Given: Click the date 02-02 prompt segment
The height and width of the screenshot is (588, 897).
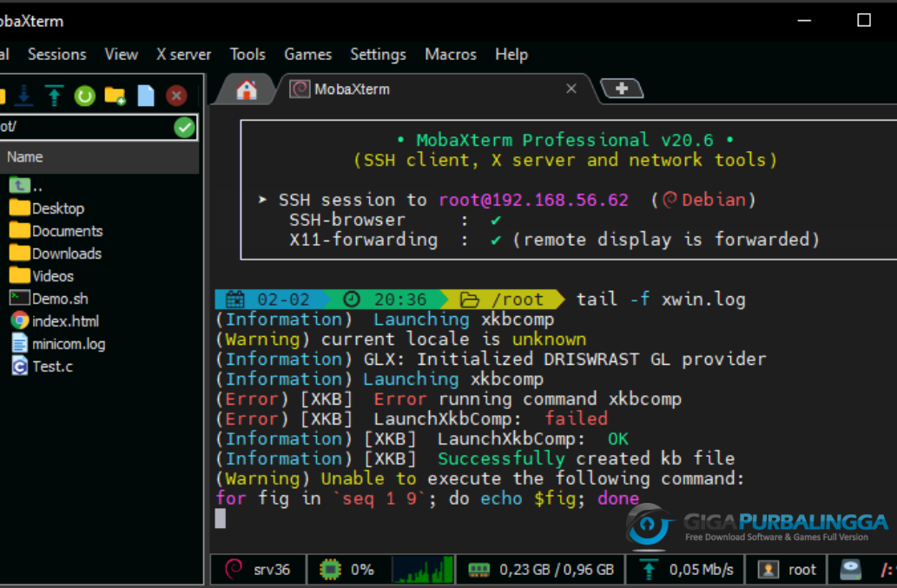Looking at the screenshot, I should [x=268, y=299].
